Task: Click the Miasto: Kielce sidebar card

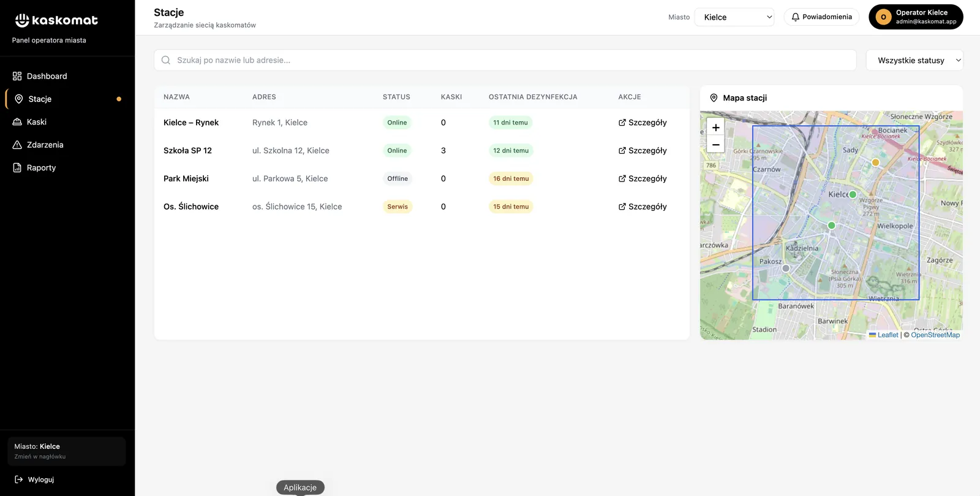Action: click(x=66, y=451)
